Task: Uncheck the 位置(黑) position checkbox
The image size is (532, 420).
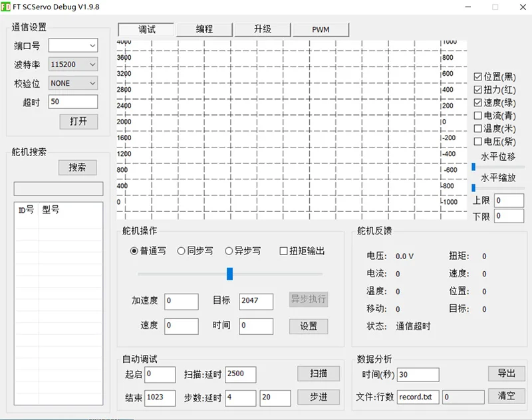Action: (x=478, y=77)
